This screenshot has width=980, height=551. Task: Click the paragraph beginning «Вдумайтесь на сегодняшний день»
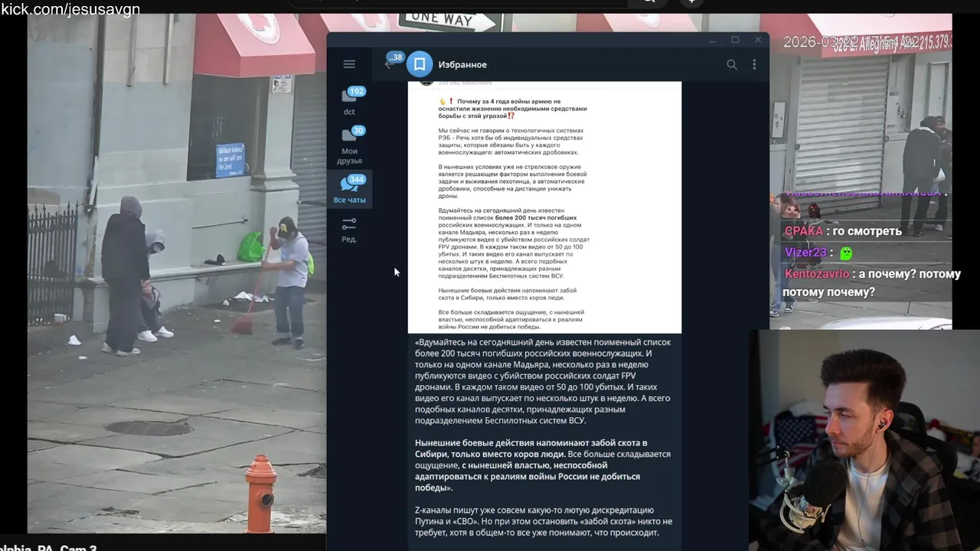pos(543,381)
